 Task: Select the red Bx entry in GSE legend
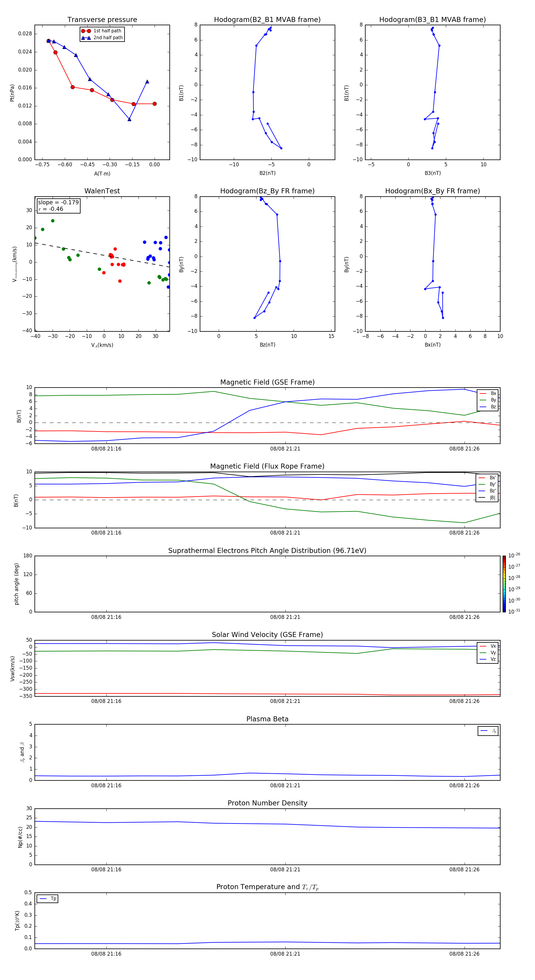tap(488, 393)
